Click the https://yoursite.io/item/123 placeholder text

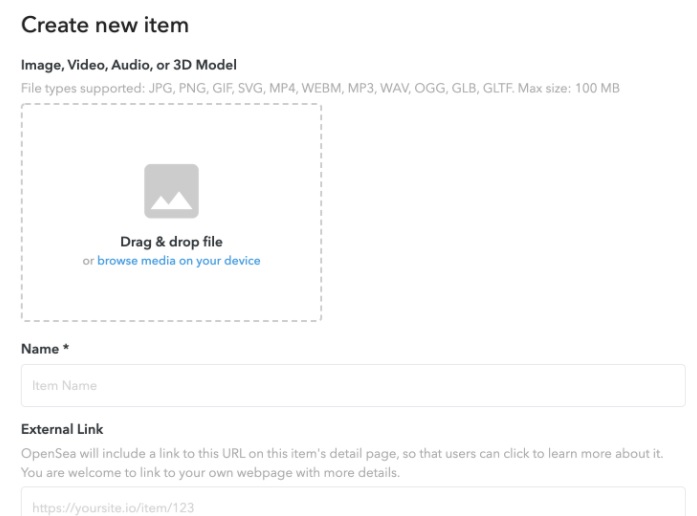click(x=113, y=508)
